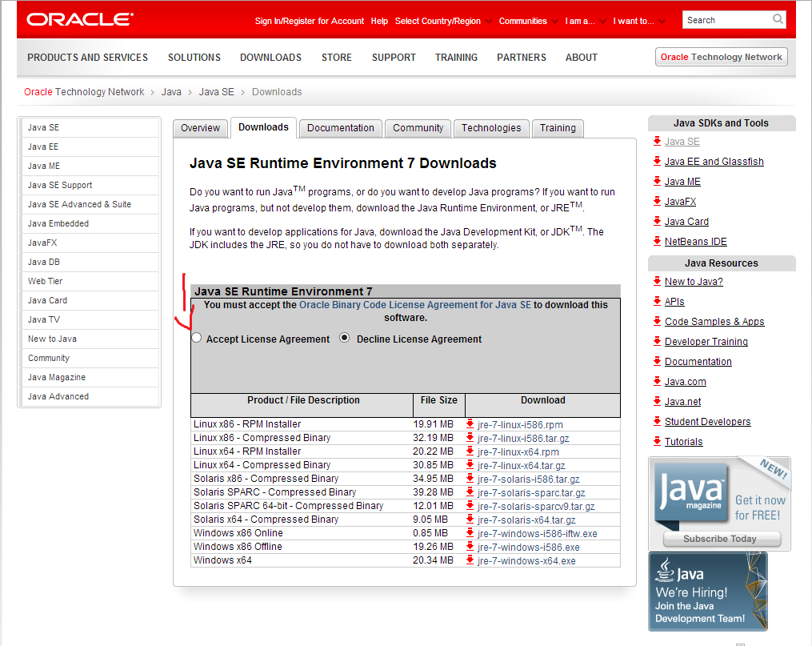Click download arrow icon beside jre-7-linux-i586.tar.gz
Viewport: 812px width, 646px height.
(x=470, y=438)
